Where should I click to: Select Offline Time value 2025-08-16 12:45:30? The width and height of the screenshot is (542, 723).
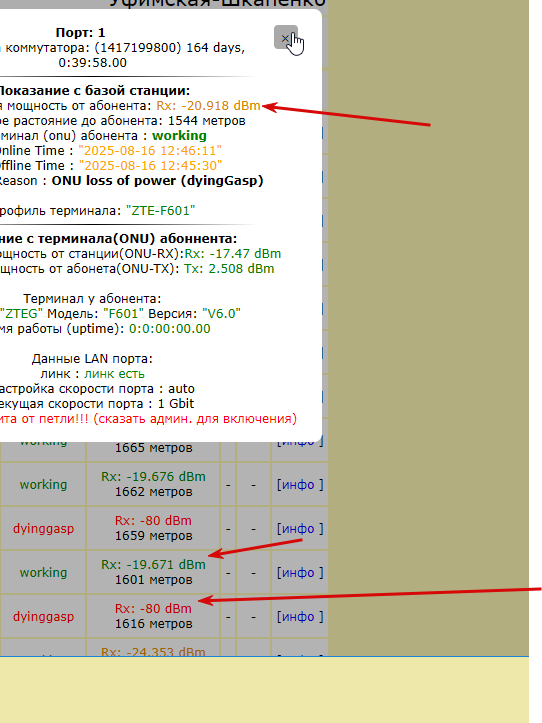[150, 166]
